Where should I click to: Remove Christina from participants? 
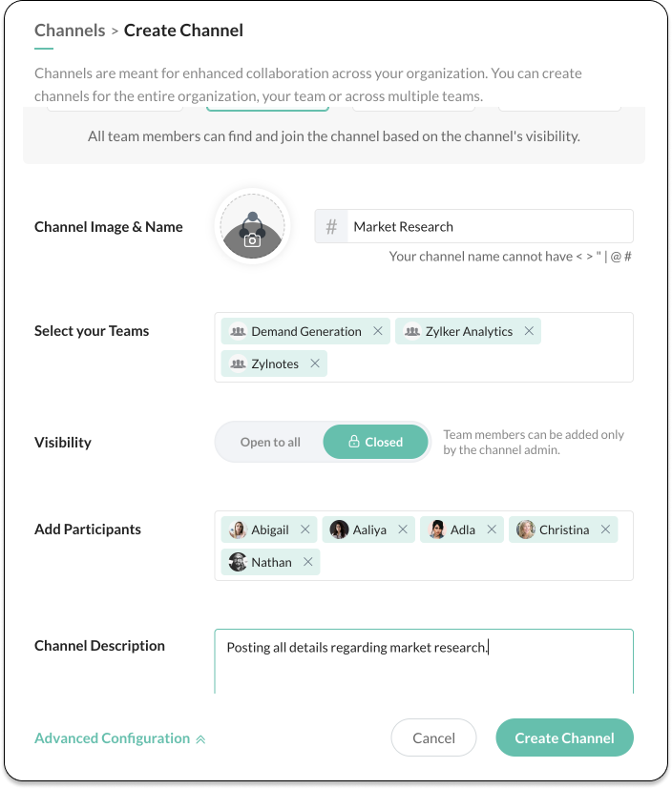[605, 529]
